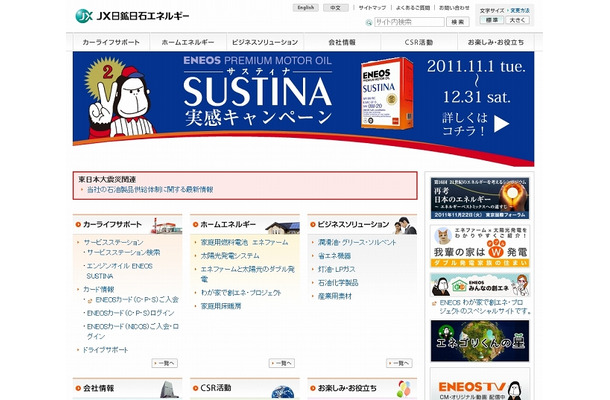Image resolution: width=610 pixels, height=400 pixels.
Task: Open the ENEOSカード(C・P・S)ログイン link
Action: click(x=130, y=313)
